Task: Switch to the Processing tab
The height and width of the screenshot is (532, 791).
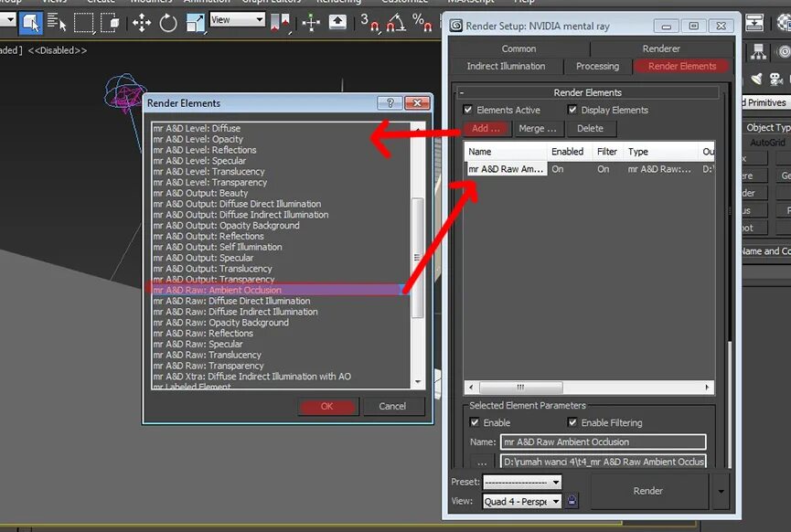Action: click(597, 66)
